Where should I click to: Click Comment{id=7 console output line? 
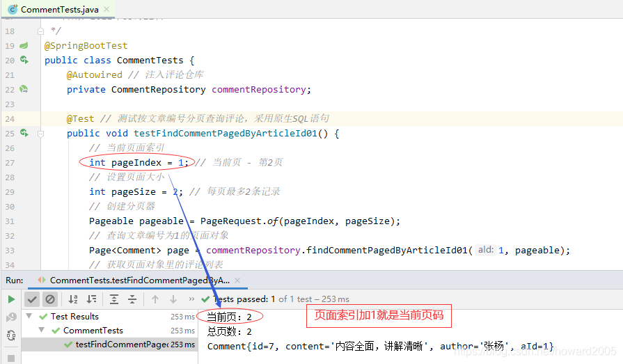pyautogui.click(x=380, y=346)
